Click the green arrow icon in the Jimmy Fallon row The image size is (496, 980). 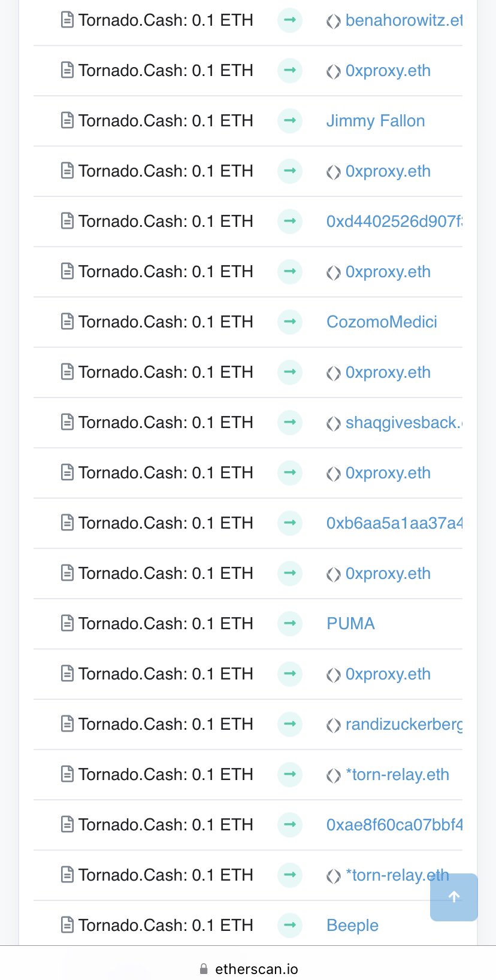(x=289, y=121)
